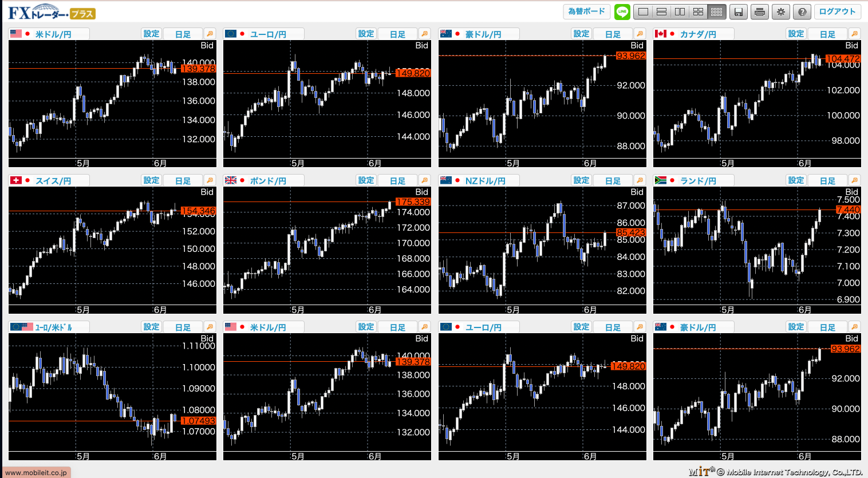Click the ログアウト button
Image resolution: width=868 pixels, height=478 pixels.
coord(837,11)
